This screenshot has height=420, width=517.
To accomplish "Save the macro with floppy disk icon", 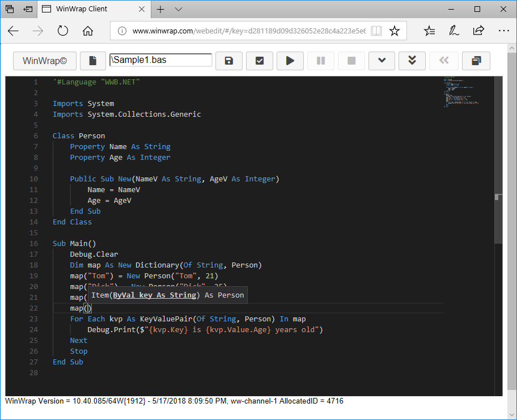I will tap(229, 61).
